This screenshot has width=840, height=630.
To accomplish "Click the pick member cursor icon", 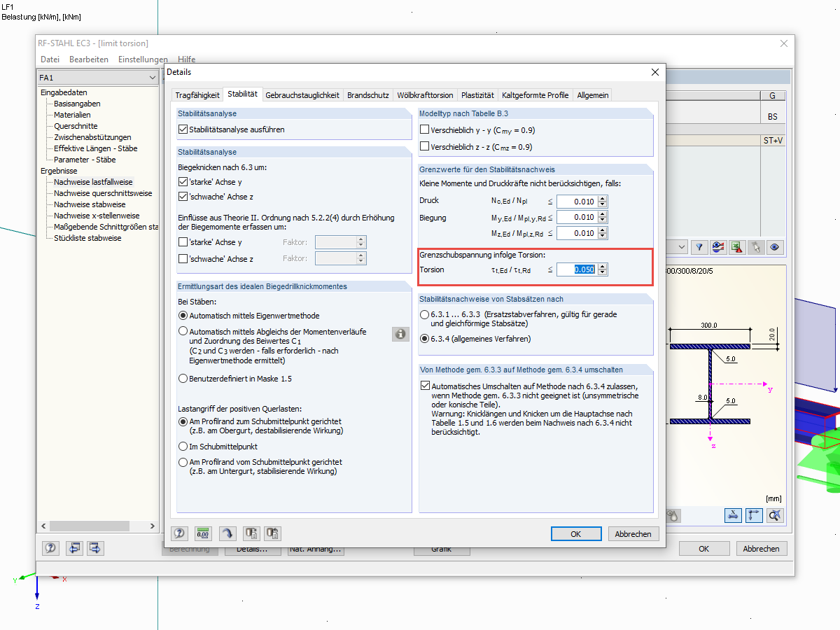I will (x=755, y=247).
